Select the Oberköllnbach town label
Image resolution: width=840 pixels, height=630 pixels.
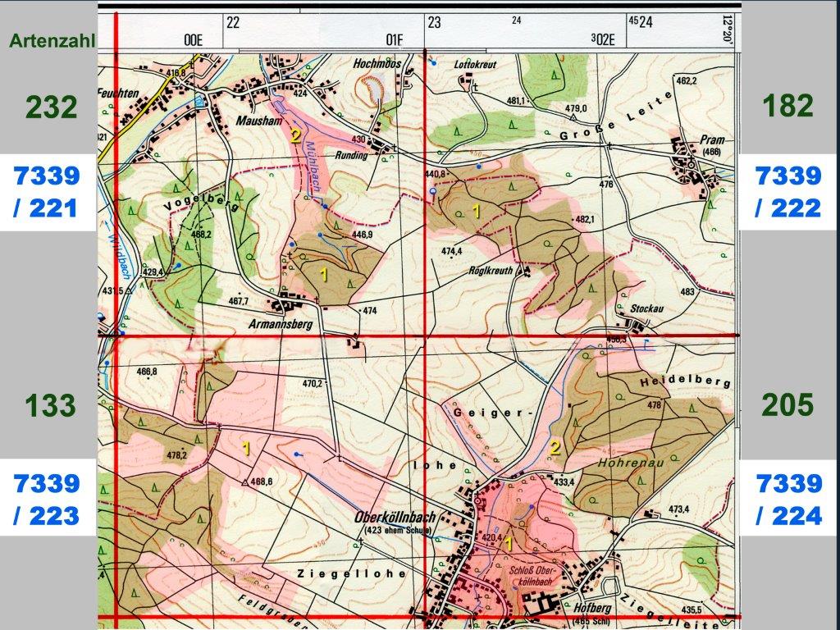click(395, 518)
